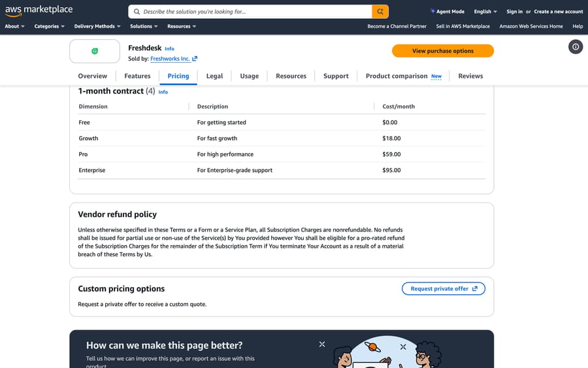
Task: Expand the Solutions menu
Action: 144,26
